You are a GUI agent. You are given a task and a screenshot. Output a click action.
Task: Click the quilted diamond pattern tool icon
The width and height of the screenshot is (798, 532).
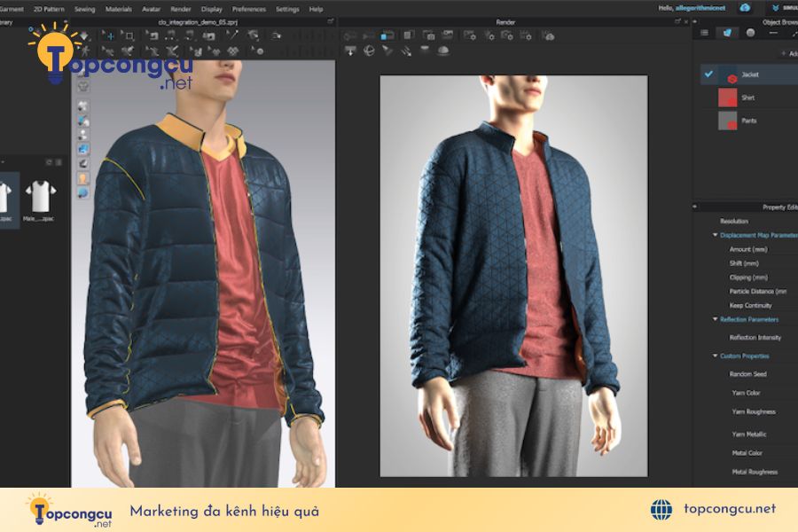(232, 51)
